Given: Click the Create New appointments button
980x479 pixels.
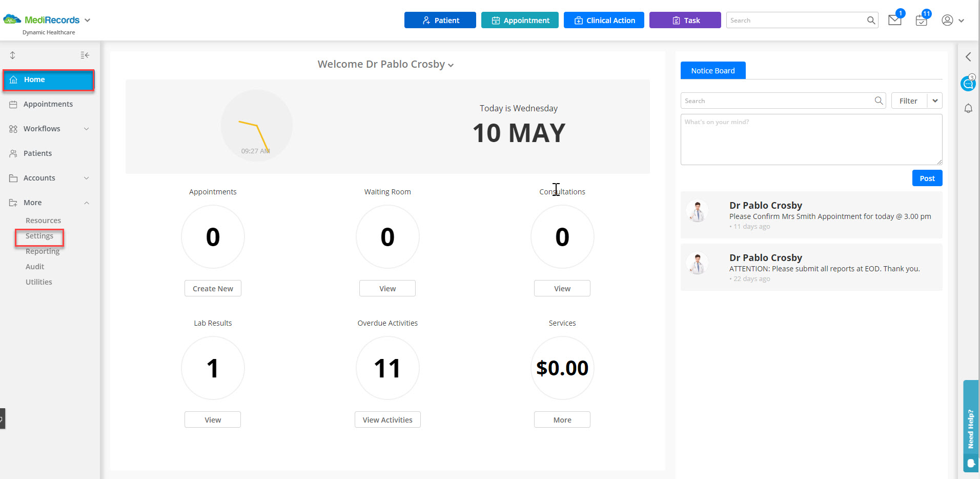Looking at the screenshot, I should coord(212,288).
